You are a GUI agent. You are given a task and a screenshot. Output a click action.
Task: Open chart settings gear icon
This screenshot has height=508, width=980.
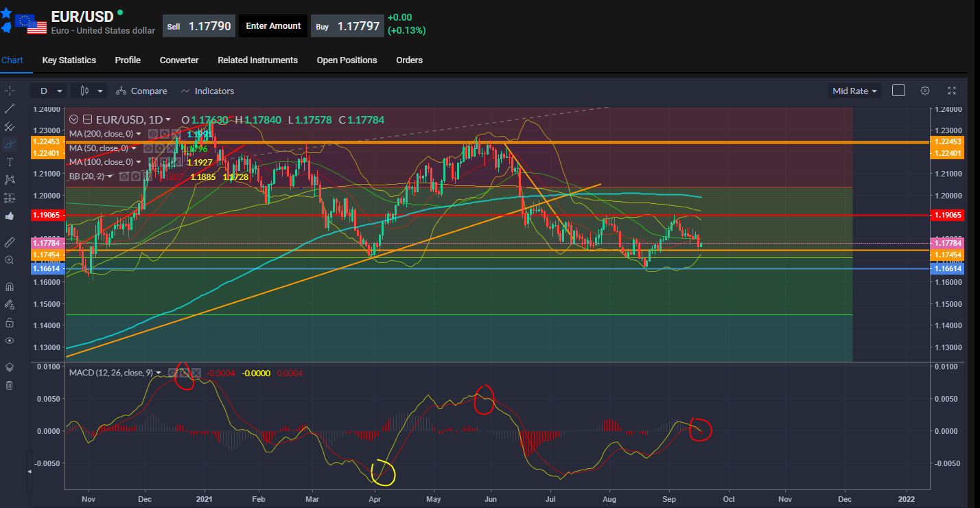point(925,91)
